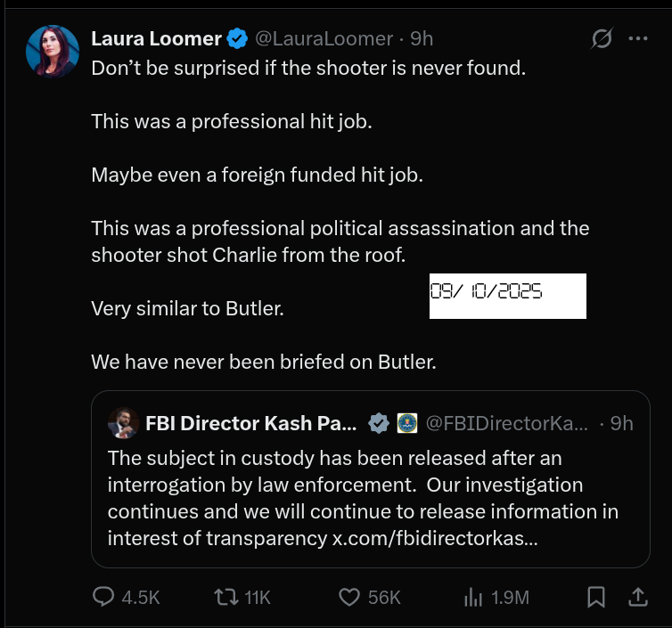Open the Laura Loomer display name
The image size is (672, 628).
click(x=156, y=38)
